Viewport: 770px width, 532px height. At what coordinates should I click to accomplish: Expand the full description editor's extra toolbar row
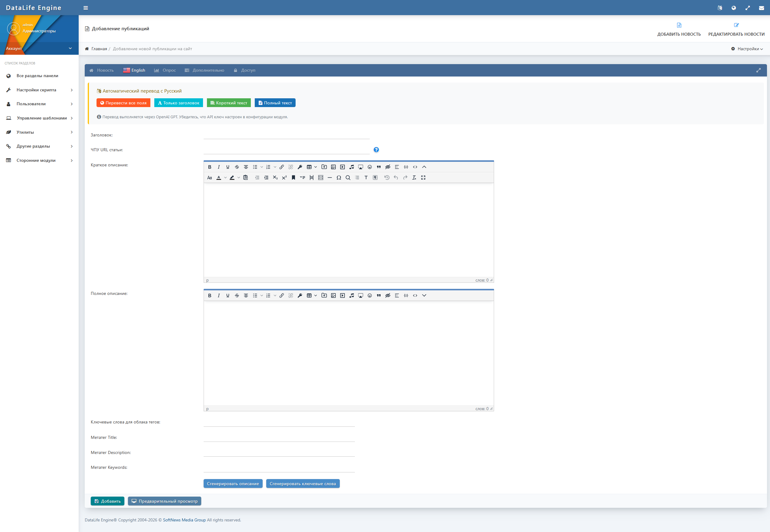coord(424,296)
